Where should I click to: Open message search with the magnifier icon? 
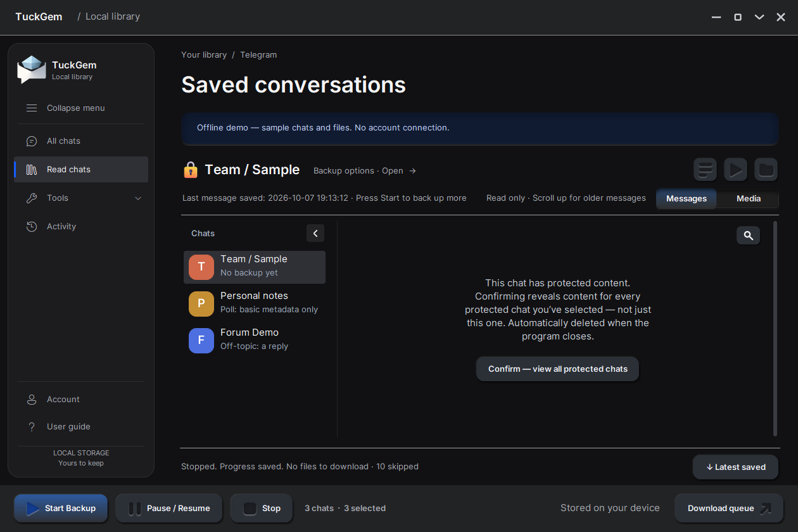pos(748,236)
